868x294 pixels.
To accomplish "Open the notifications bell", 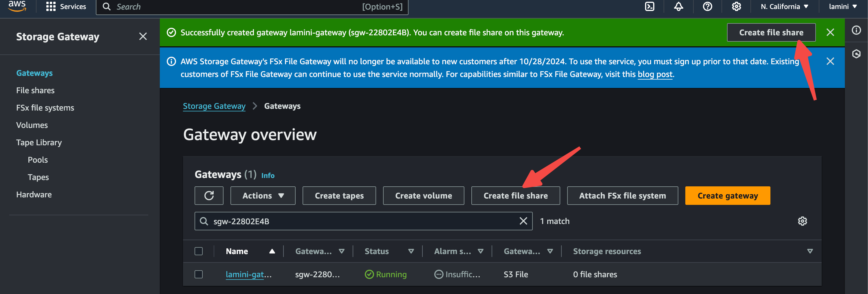I will pos(678,6).
